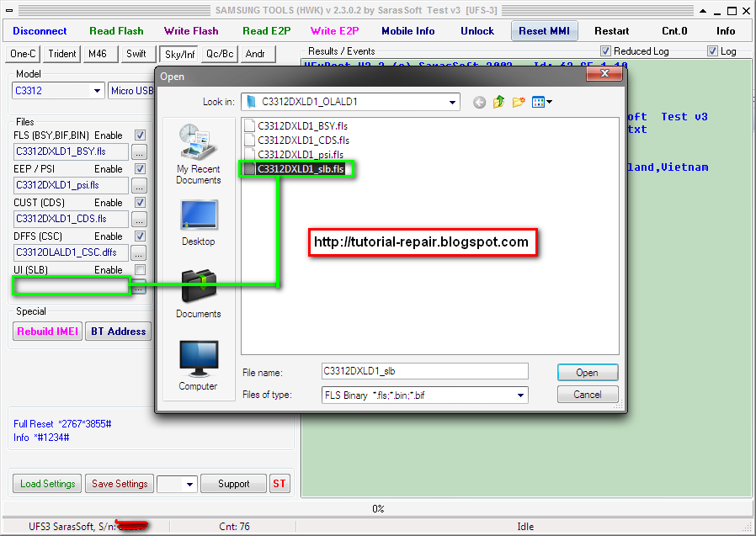Switch to Swift tab
The image size is (756, 536).
coord(138,54)
